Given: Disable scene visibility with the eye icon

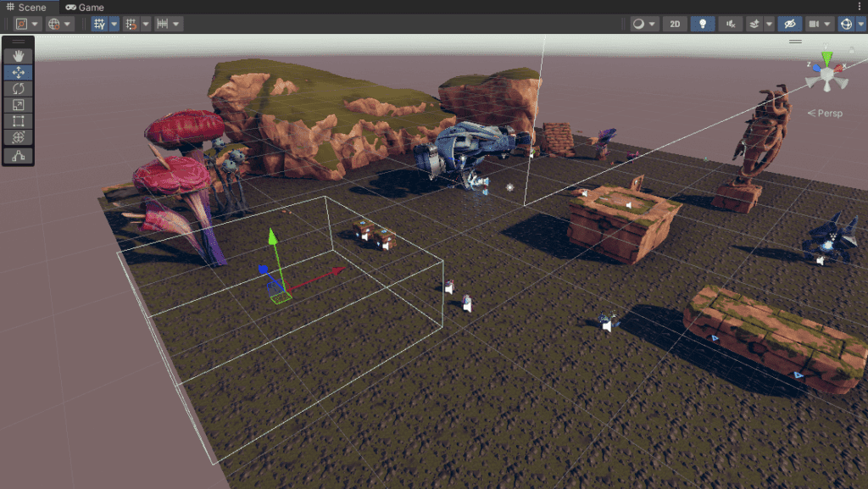Looking at the screenshot, I should point(792,23).
